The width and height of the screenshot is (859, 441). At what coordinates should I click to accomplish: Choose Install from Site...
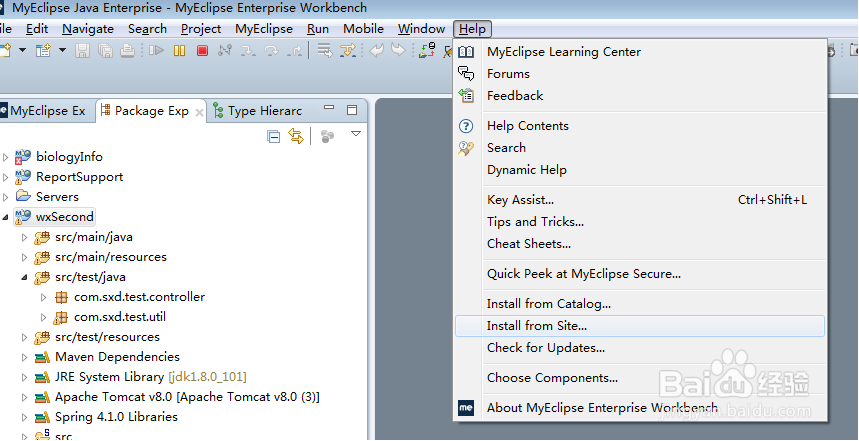(x=640, y=325)
